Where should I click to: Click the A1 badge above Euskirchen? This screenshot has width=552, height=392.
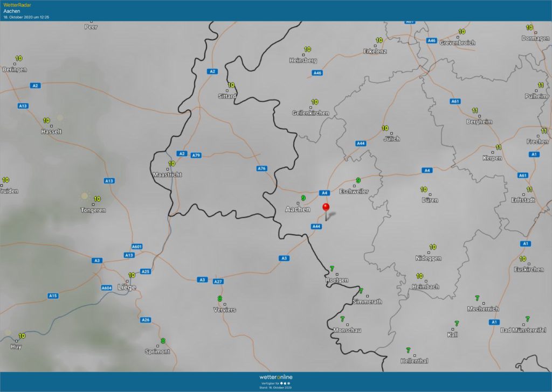(x=526, y=244)
